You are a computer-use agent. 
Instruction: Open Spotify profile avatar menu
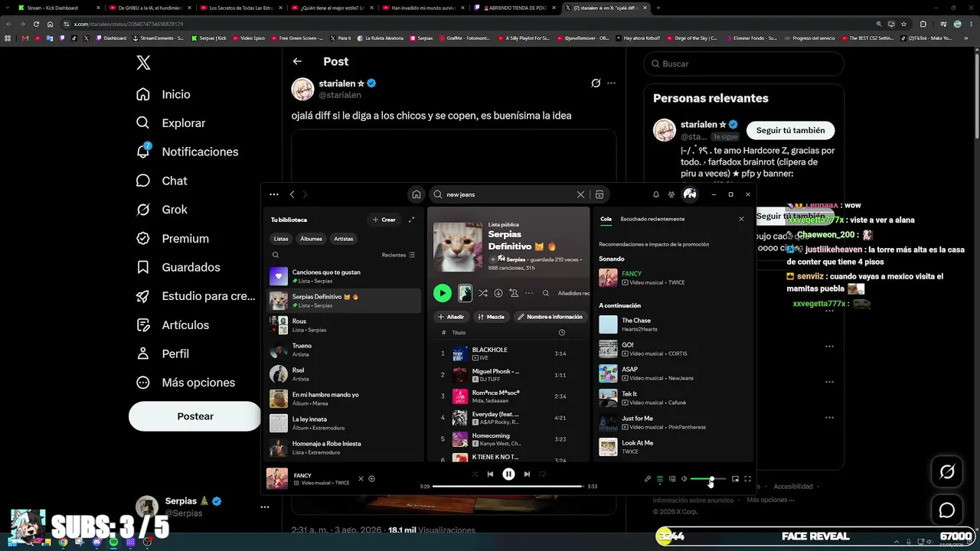pos(690,194)
